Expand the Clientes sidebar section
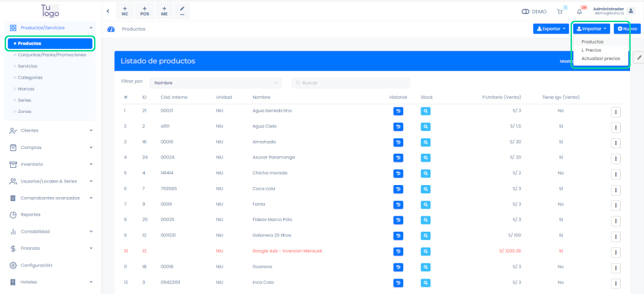The width and height of the screenshot is (644, 294). click(51, 130)
